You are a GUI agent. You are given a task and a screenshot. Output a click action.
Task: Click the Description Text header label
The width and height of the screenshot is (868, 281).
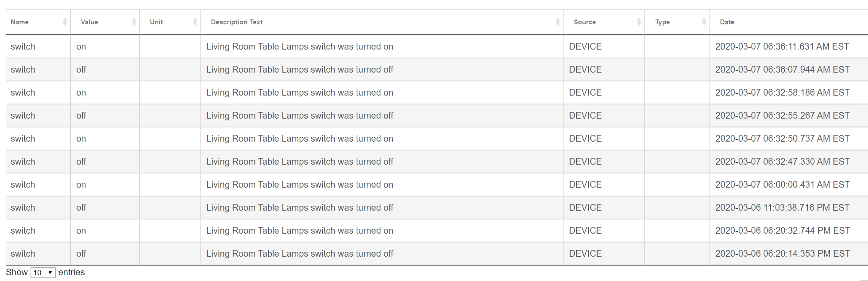(x=237, y=22)
